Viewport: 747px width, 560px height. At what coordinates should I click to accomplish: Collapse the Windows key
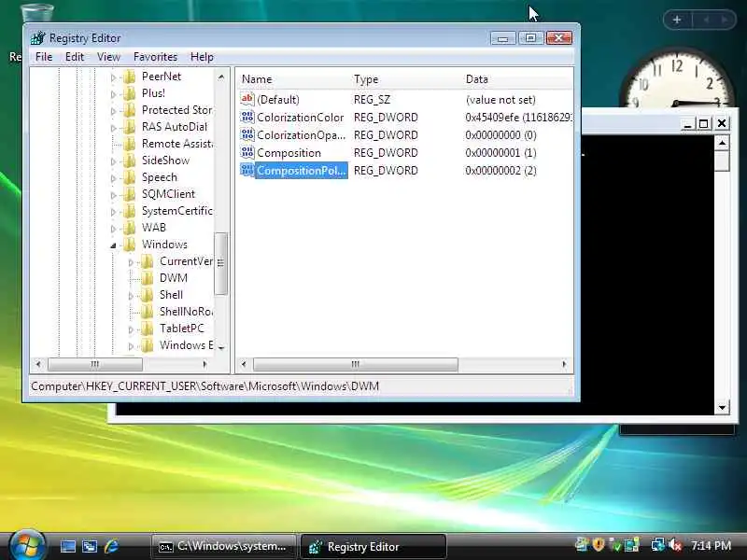(113, 245)
